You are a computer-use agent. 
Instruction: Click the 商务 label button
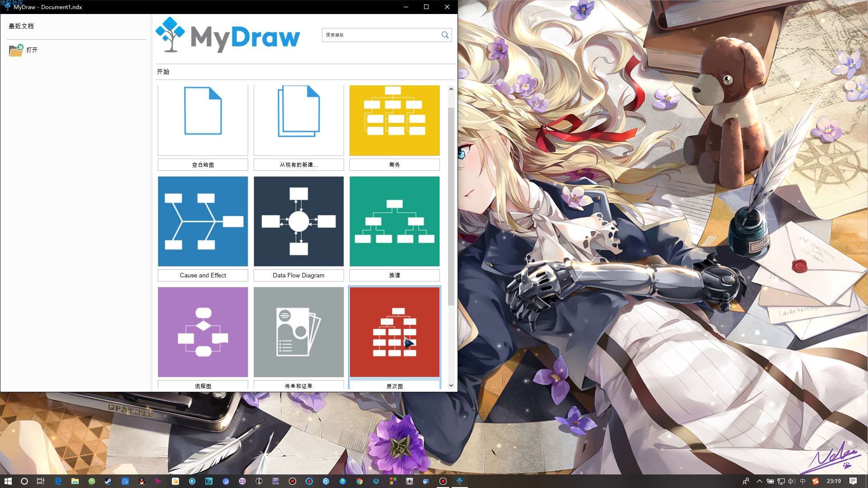(395, 164)
